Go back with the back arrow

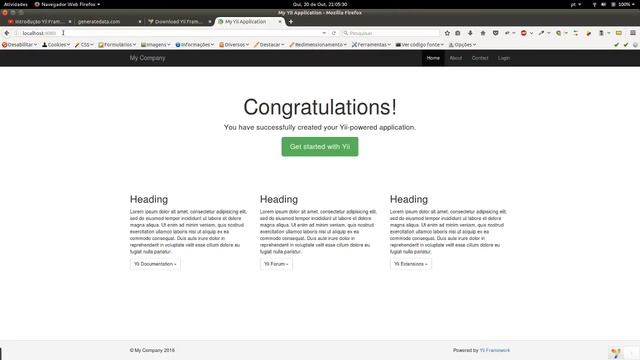pos(7,33)
